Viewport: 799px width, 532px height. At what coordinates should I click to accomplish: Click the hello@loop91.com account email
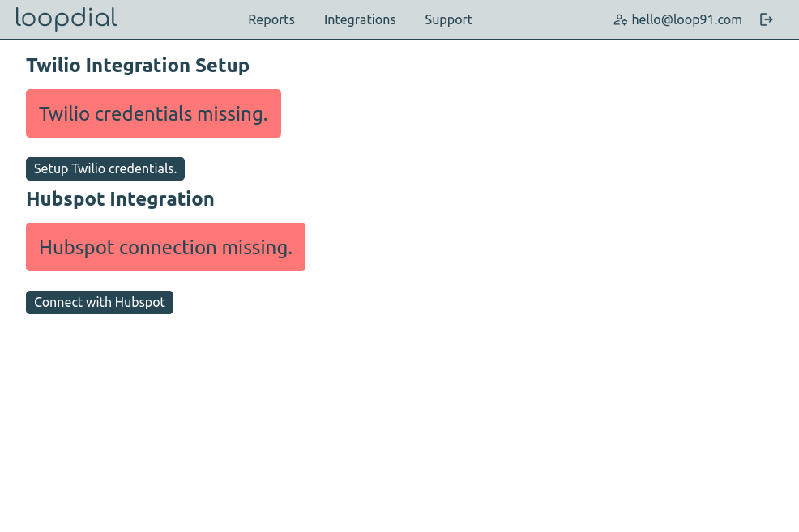[x=686, y=20]
